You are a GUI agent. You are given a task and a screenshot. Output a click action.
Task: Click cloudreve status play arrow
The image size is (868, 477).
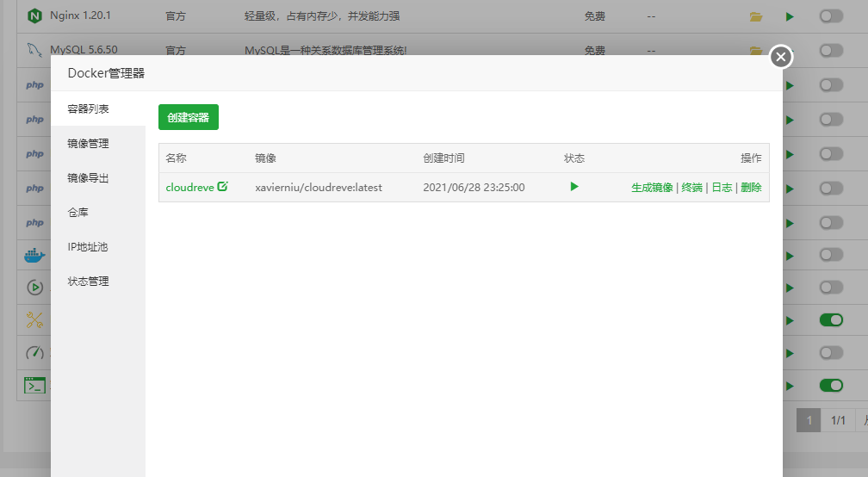pos(574,187)
